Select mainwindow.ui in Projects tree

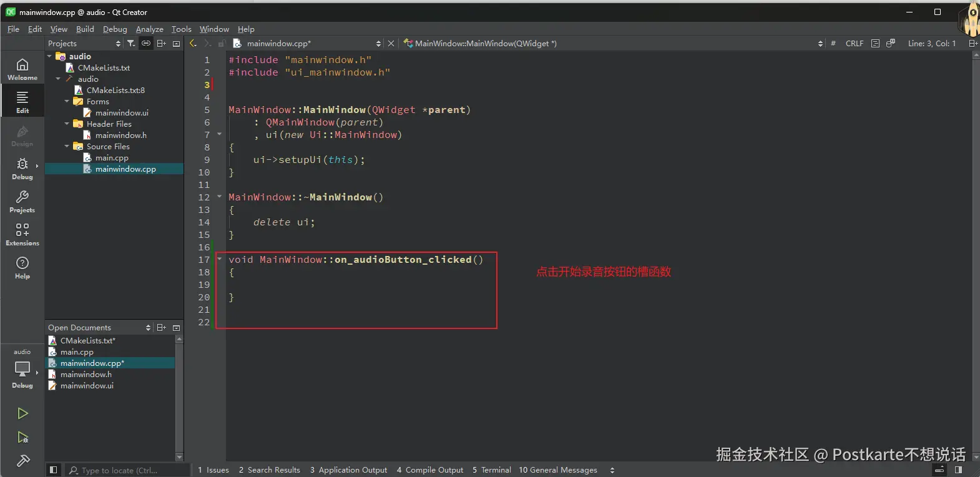coord(122,112)
